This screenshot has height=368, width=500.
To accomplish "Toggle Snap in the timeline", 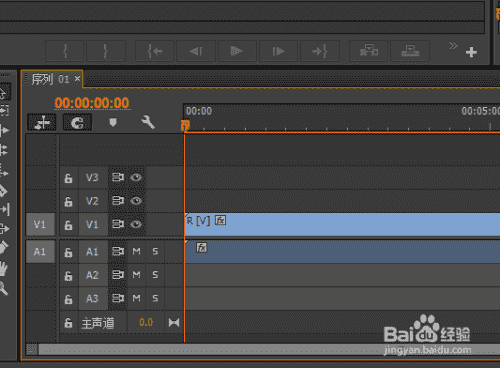I will tap(77, 123).
